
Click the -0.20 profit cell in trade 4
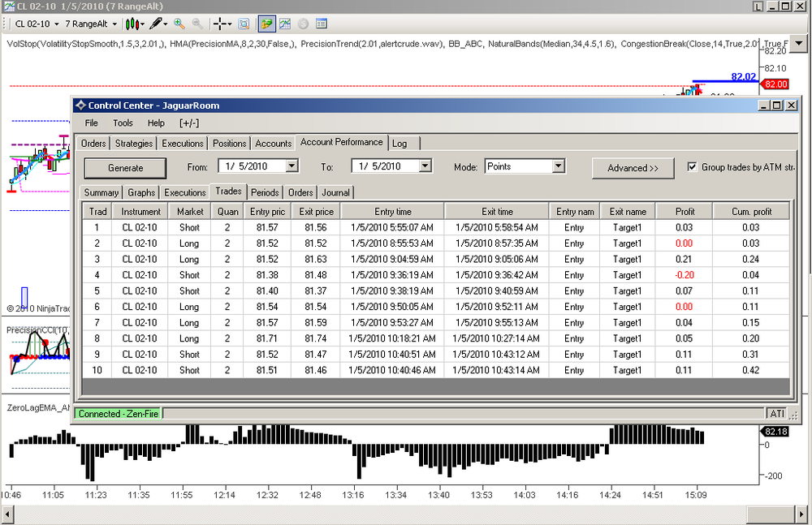(x=684, y=275)
